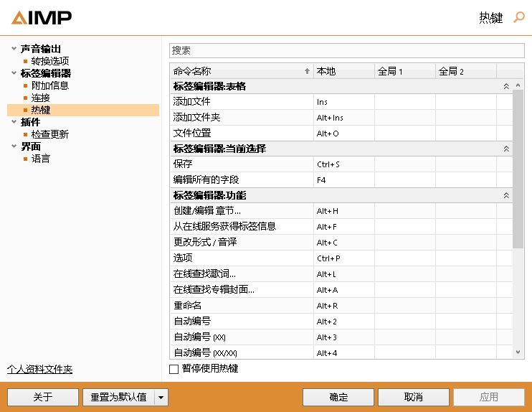532x412 pixels.
Task: Open 连接 settings page
Action: tap(40, 98)
